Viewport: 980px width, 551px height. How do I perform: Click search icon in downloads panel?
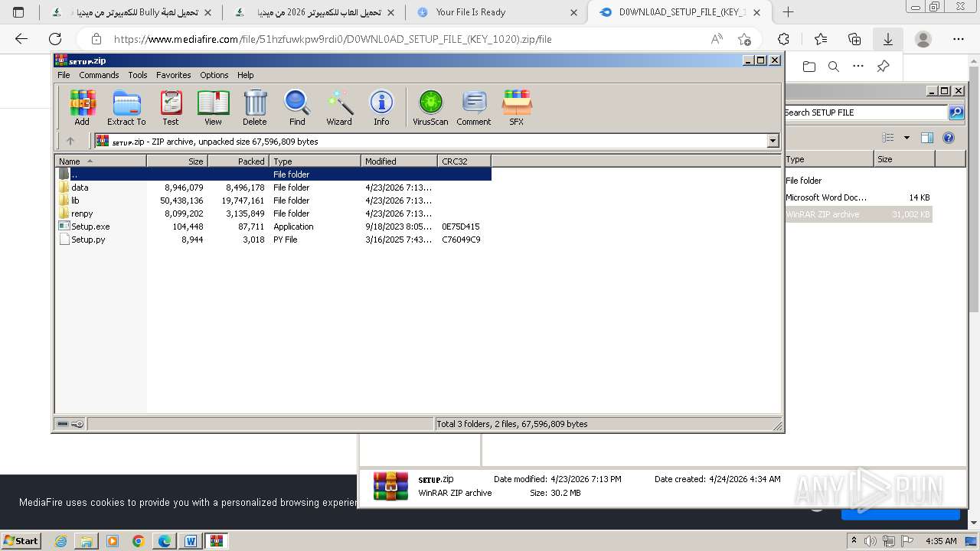click(834, 67)
